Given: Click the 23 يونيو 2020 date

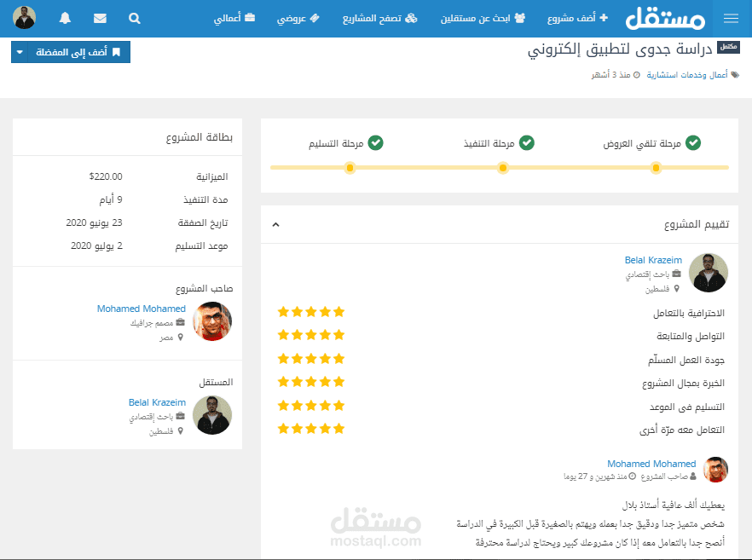Looking at the screenshot, I should (x=94, y=222).
